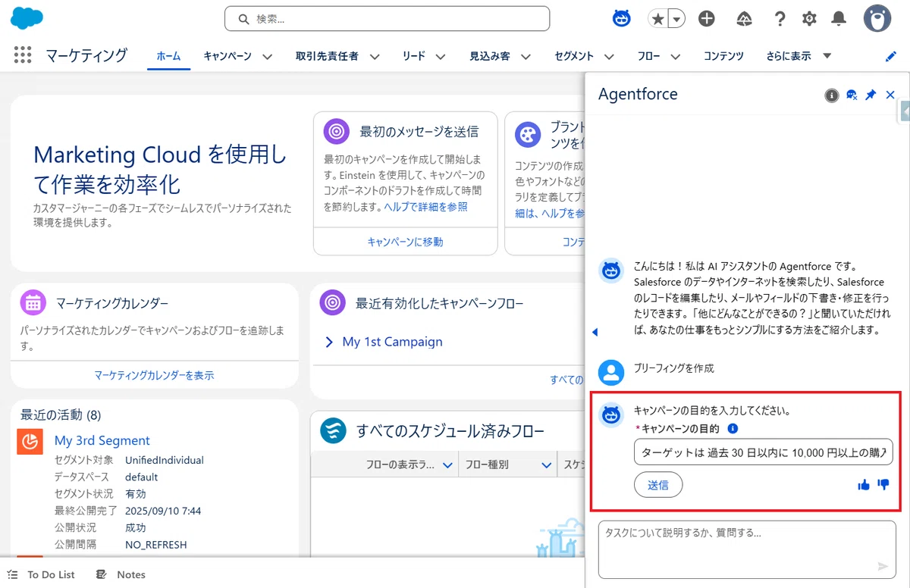Open the コンテンツ tab
This screenshot has height=588, width=910.
pyautogui.click(x=723, y=56)
